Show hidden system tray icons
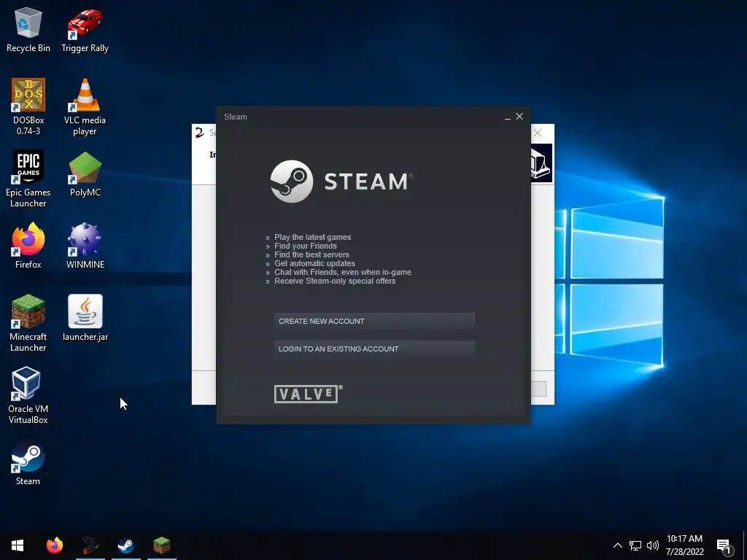Image resolution: width=747 pixels, height=560 pixels. coord(617,545)
